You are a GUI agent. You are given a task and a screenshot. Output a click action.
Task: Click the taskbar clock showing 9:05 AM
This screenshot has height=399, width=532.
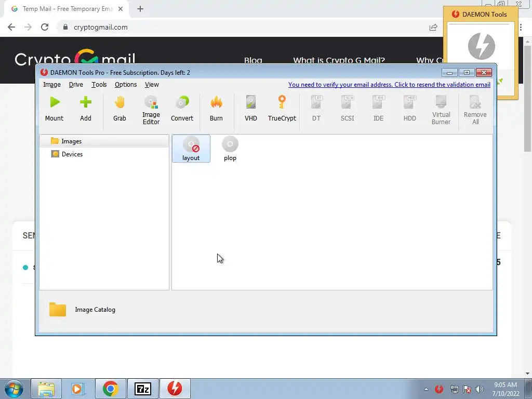click(x=506, y=389)
